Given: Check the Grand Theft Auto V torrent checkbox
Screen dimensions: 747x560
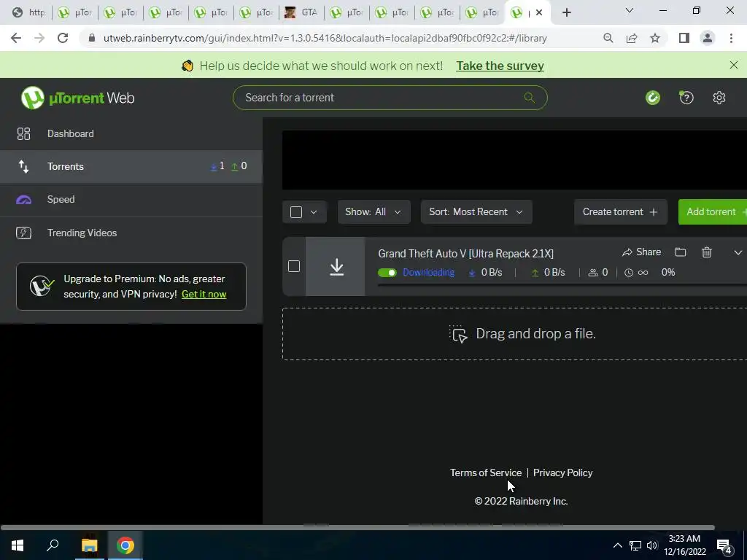Looking at the screenshot, I should (294, 266).
